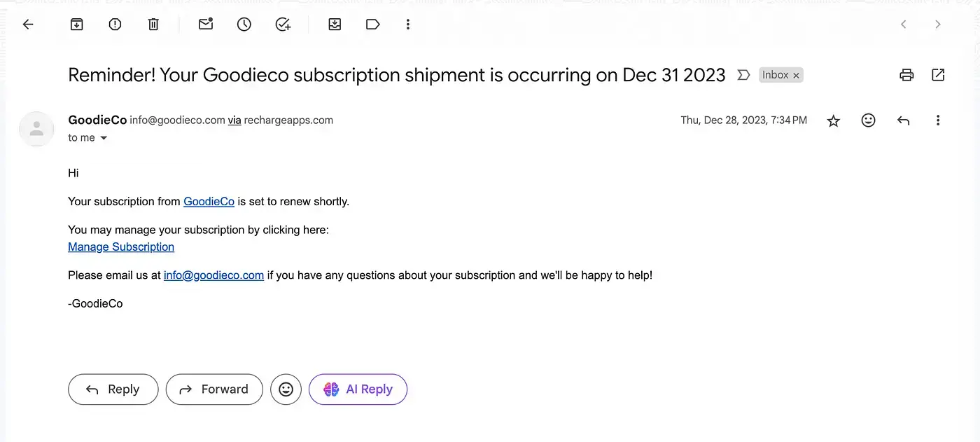Open the Move to folder icon

tap(335, 25)
